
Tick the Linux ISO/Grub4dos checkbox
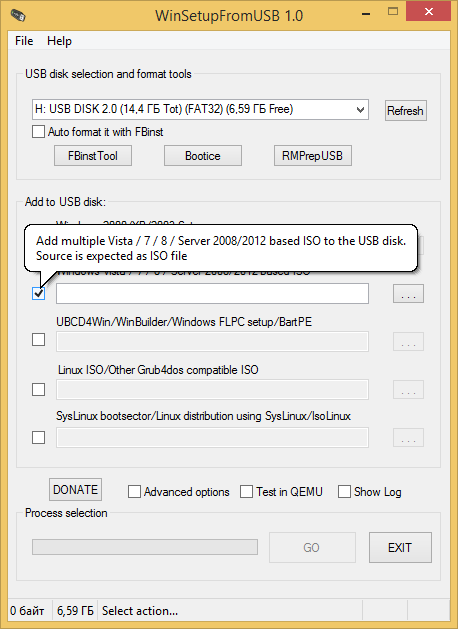coord(39,389)
